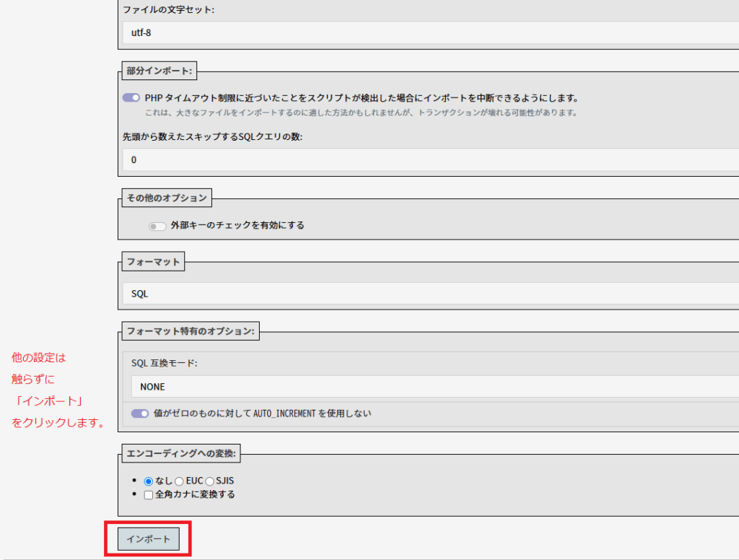
Task: Pick the SJIS encoding radio button
Action: [x=210, y=481]
